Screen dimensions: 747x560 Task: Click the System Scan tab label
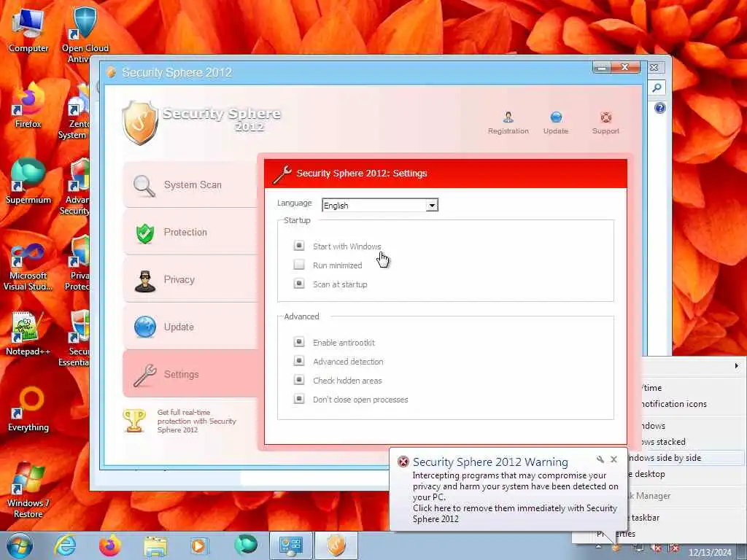pyautogui.click(x=193, y=184)
